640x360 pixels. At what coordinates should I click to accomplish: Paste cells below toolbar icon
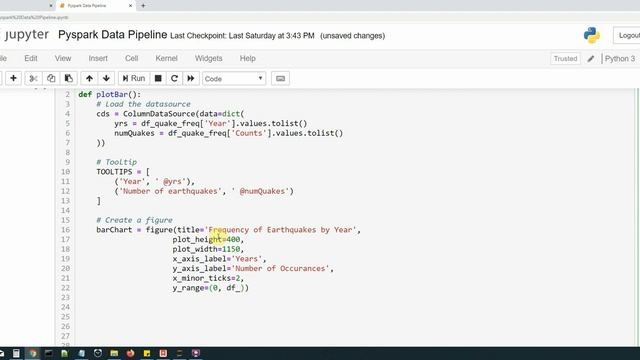click(69, 78)
